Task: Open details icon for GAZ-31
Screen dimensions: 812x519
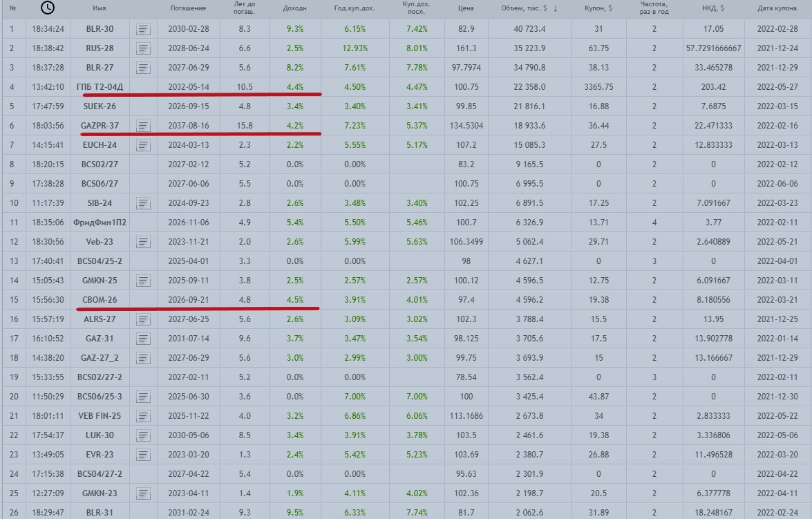Action: (144, 339)
